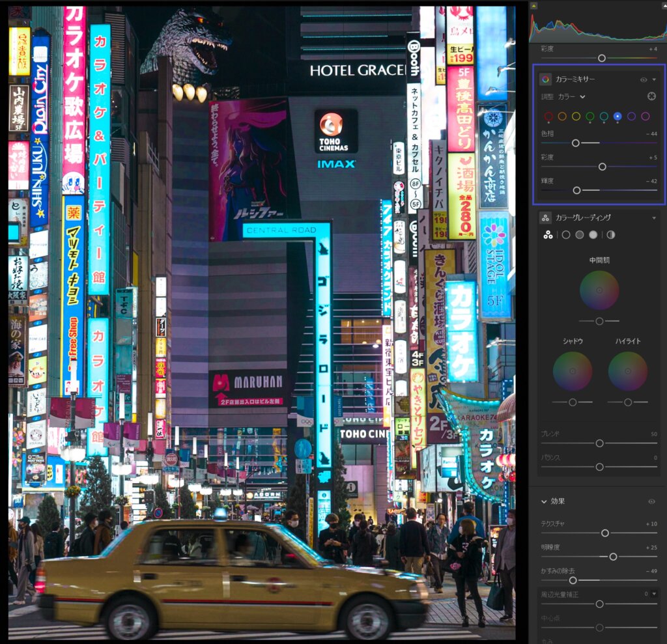The width and height of the screenshot is (667, 644).
Task: Click the 輝度 value -42
Action: (651, 181)
